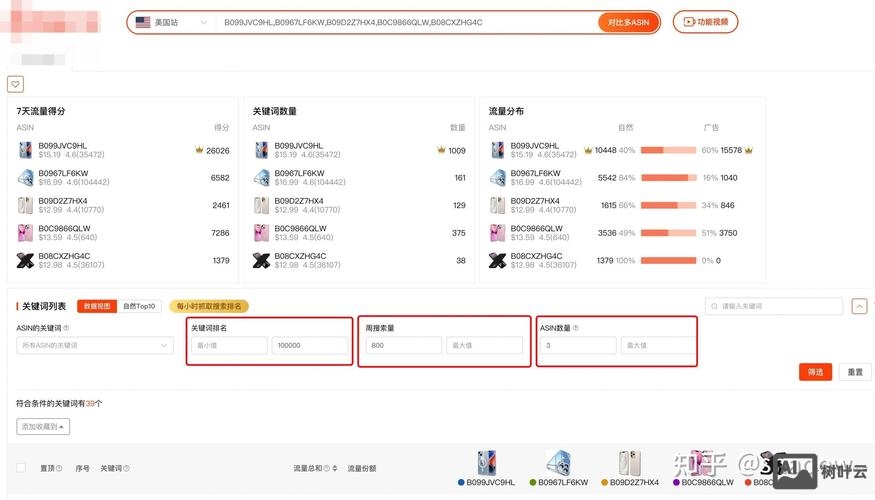This screenshot has height=500, width=875.
Task: Click the B099JVC9HL thumbnail in 流量分布 panel
Action: tap(497, 150)
